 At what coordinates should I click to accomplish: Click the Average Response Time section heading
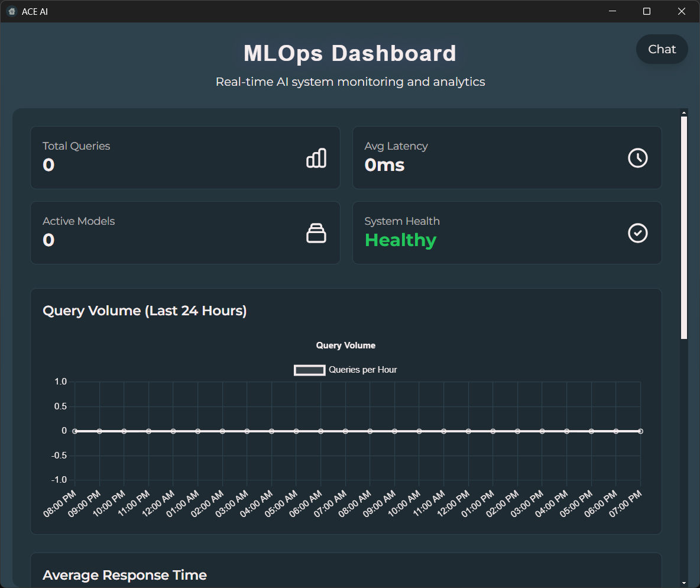point(124,574)
